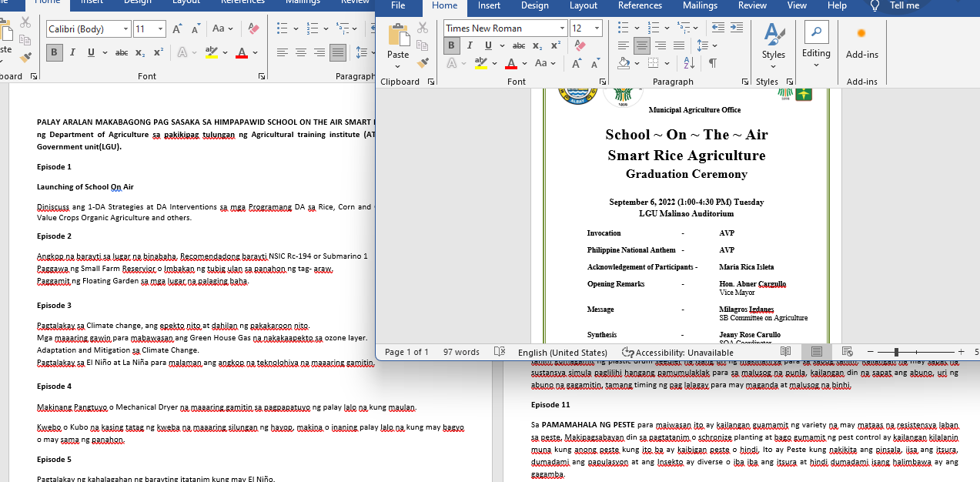The width and height of the screenshot is (980, 482).
Task: Open the File tab in the front window
Action: [398, 5]
